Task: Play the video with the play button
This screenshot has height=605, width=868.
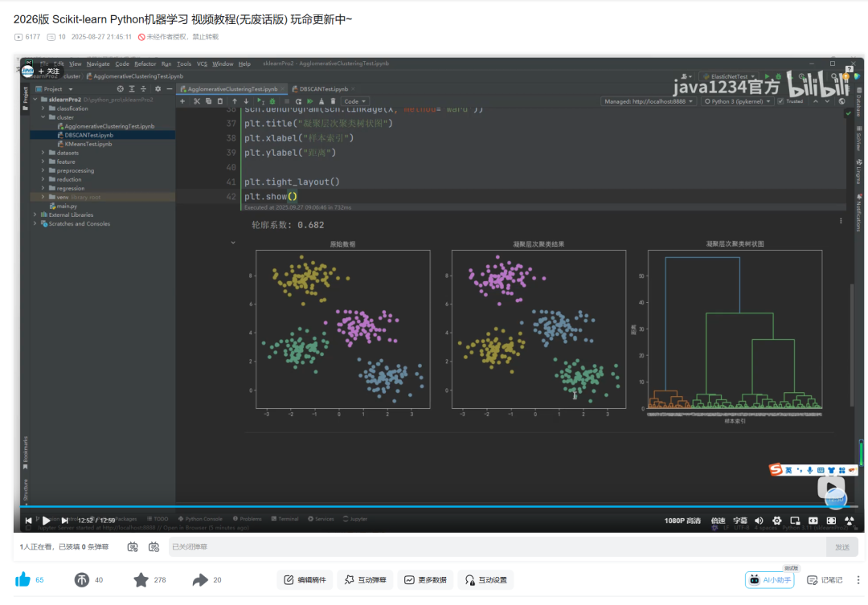Action: click(46, 521)
